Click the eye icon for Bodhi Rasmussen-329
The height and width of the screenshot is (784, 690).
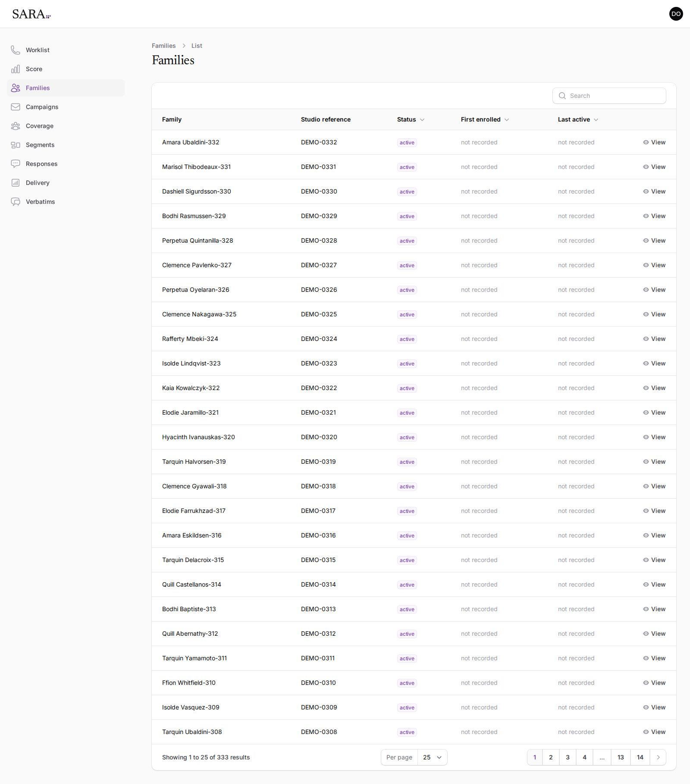[x=646, y=216]
